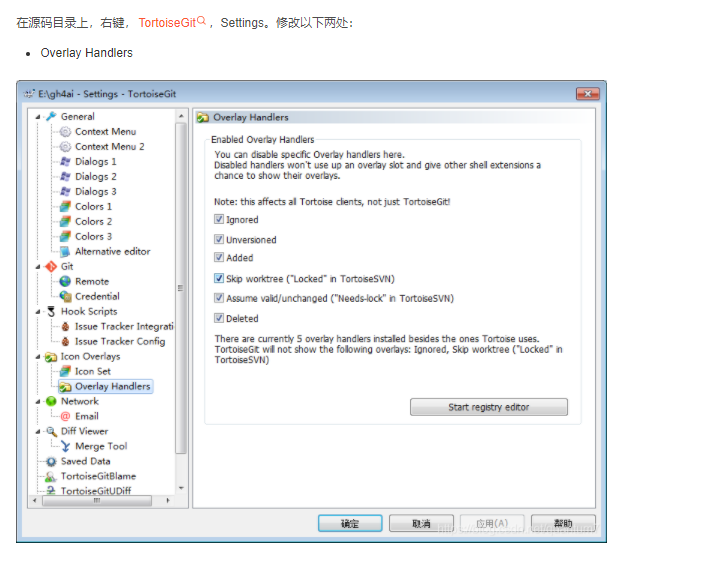Click the Merge Tool icon
Image resolution: width=711 pixels, height=580 pixels.
[x=66, y=446]
